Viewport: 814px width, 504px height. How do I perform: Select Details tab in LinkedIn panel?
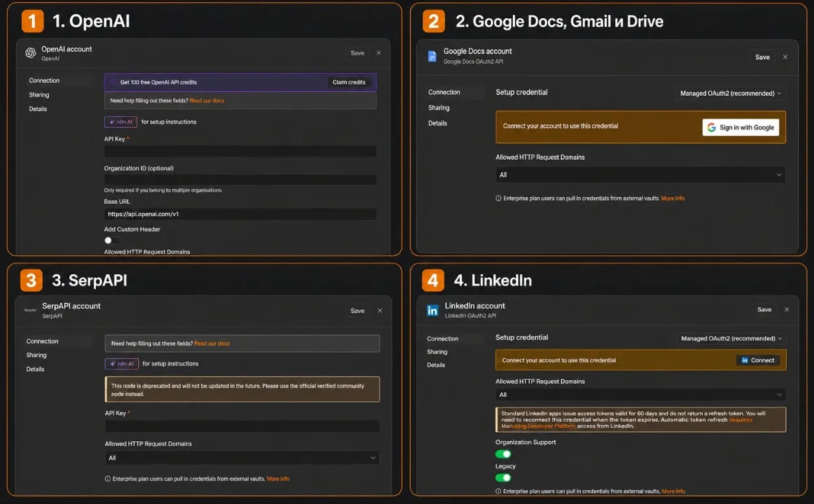click(x=436, y=365)
